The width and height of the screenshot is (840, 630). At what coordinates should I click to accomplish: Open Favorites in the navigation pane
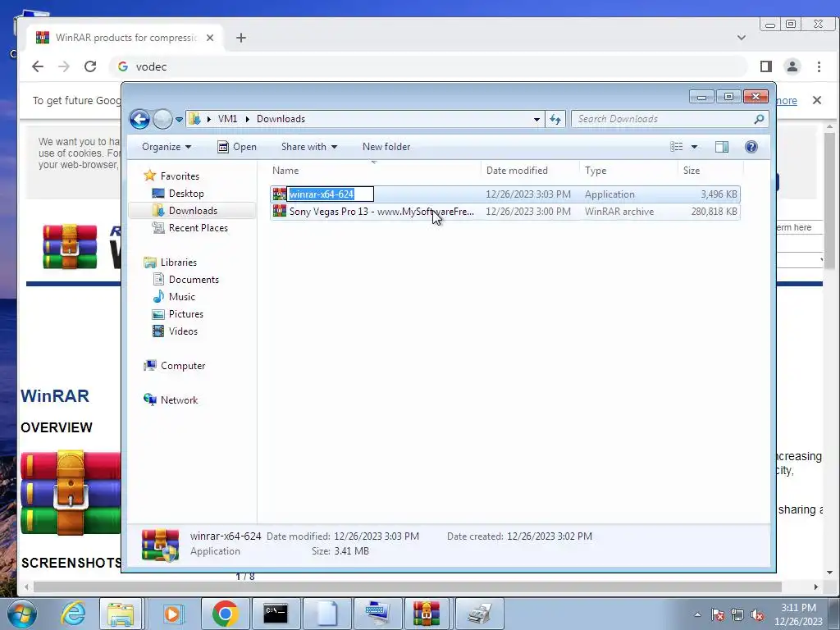[180, 176]
